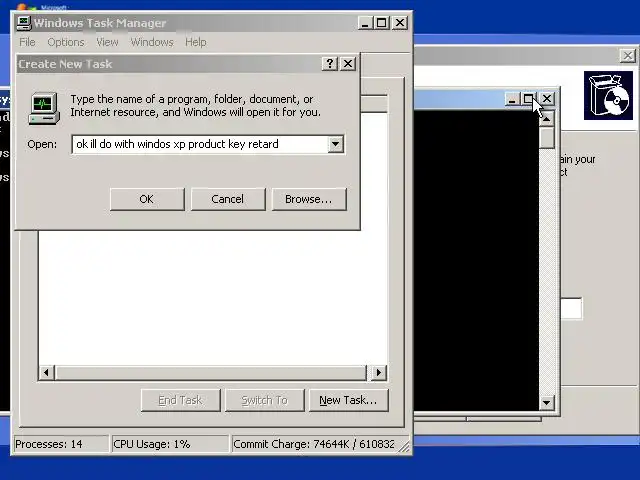Click right arrow of task list horizontal scrollbar

pos(378,372)
